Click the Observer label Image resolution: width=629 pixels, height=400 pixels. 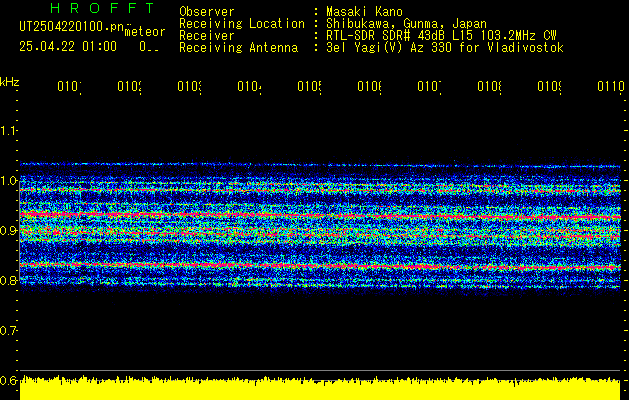click(x=207, y=12)
